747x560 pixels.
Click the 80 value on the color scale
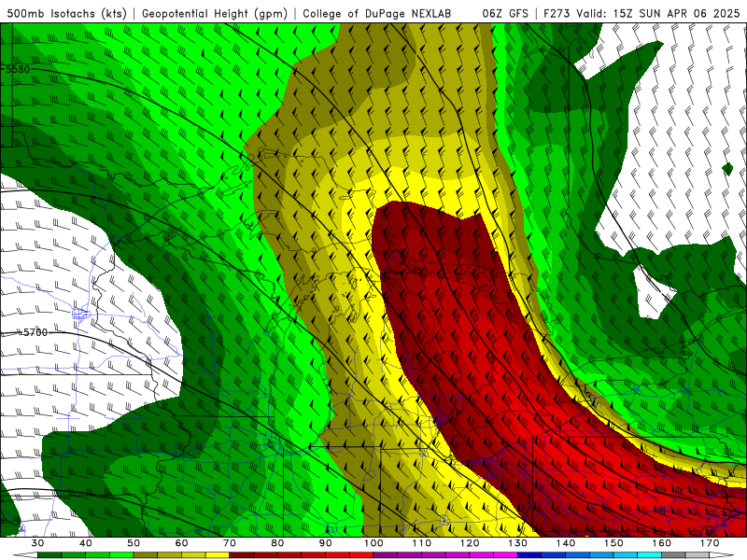[277, 543]
